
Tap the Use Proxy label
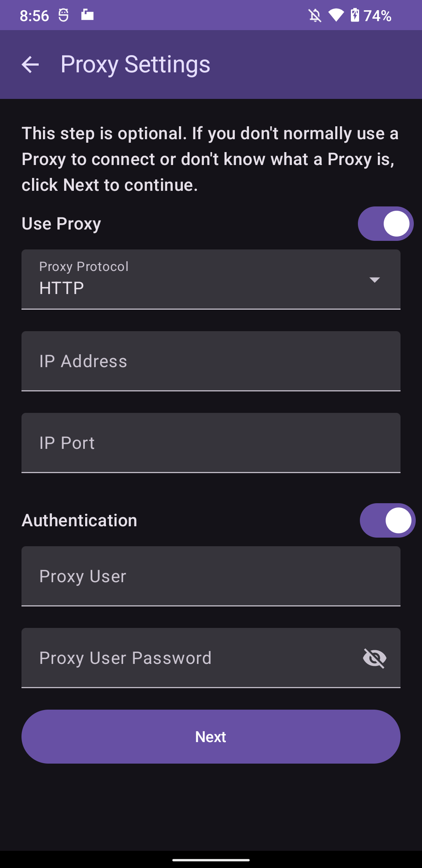[x=61, y=224]
